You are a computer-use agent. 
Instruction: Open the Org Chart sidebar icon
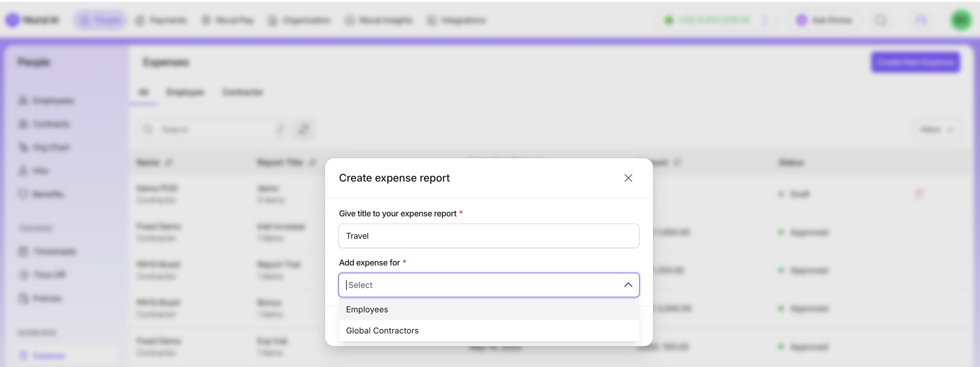23,147
